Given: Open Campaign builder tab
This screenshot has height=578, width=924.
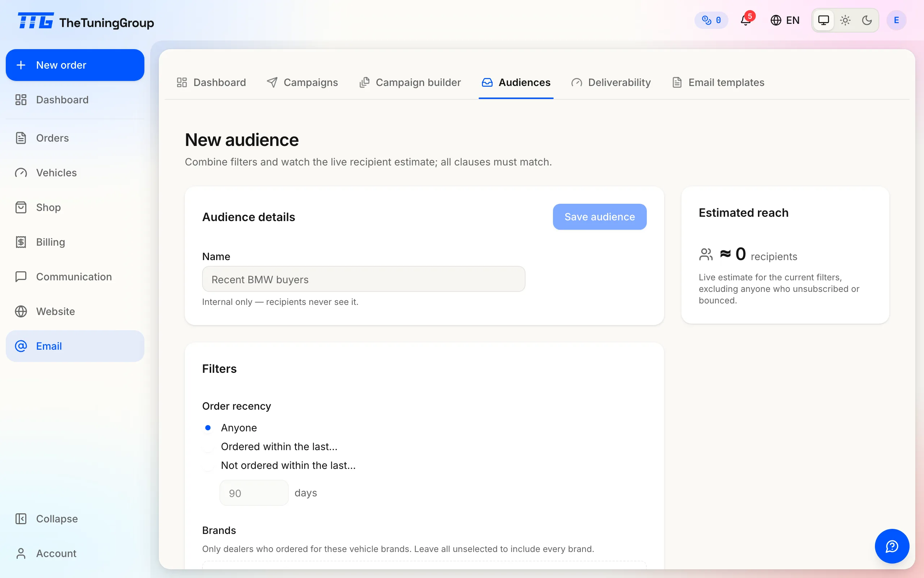Looking at the screenshot, I should [410, 83].
